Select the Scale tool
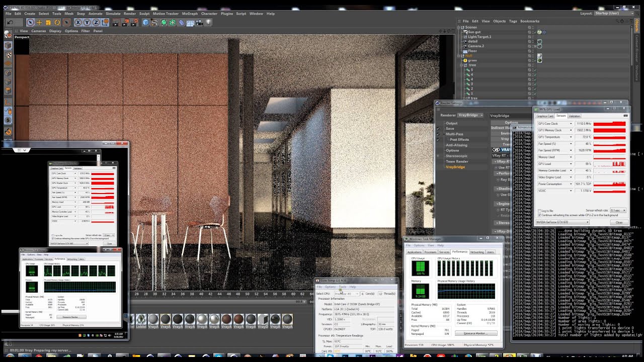The width and height of the screenshot is (644, 362). (x=48, y=22)
